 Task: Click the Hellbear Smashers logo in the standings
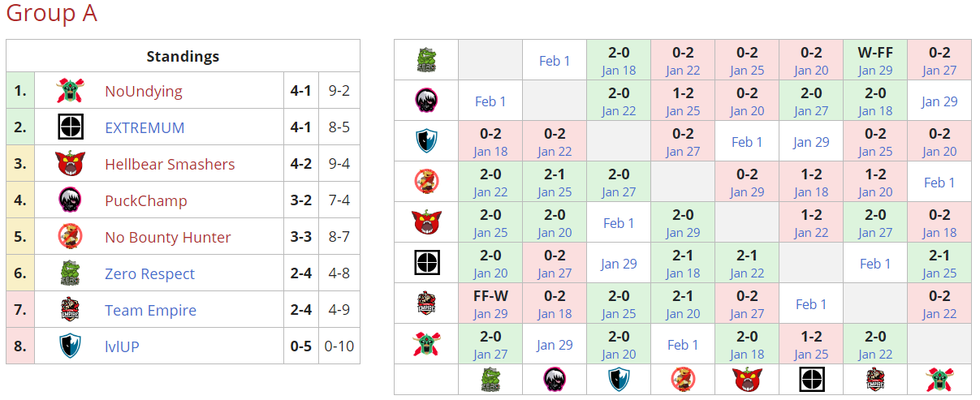click(71, 164)
